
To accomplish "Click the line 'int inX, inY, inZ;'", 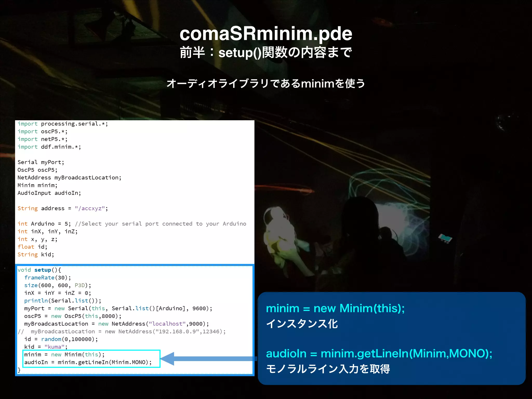I will 48,231.
